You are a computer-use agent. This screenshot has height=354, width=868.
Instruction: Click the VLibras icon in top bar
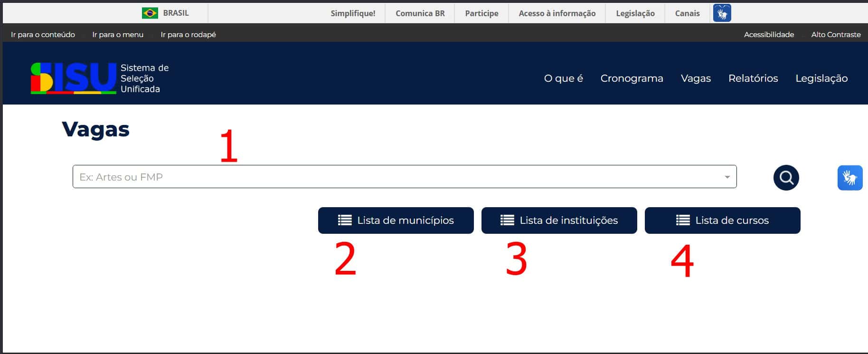(x=722, y=13)
